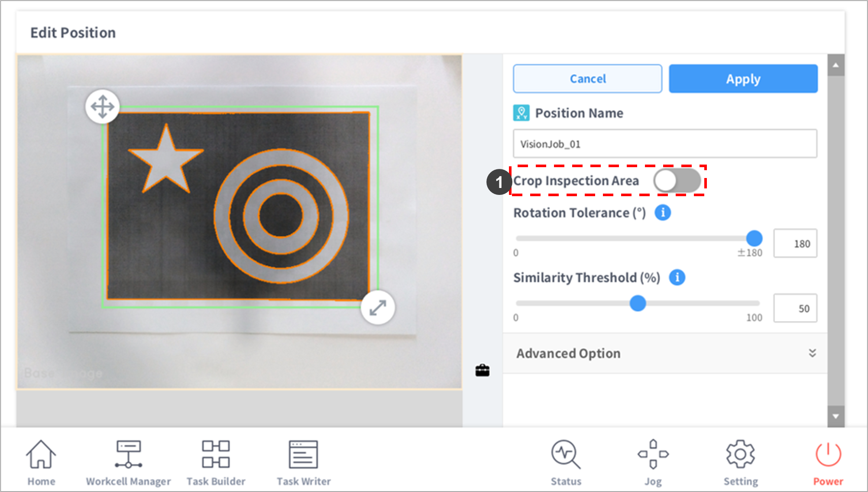Open the Setting menu
Image resolution: width=868 pixels, height=492 pixels.
(740, 462)
